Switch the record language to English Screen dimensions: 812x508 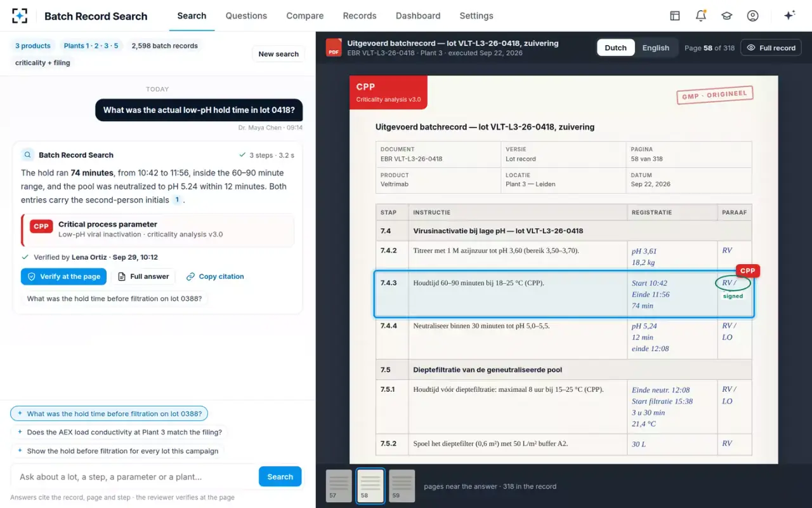tap(655, 48)
